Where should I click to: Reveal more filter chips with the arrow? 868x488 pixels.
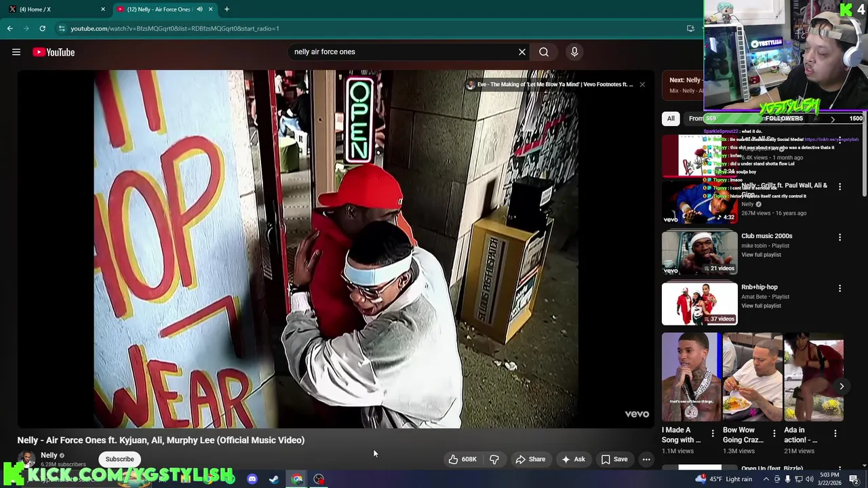click(833, 119)
